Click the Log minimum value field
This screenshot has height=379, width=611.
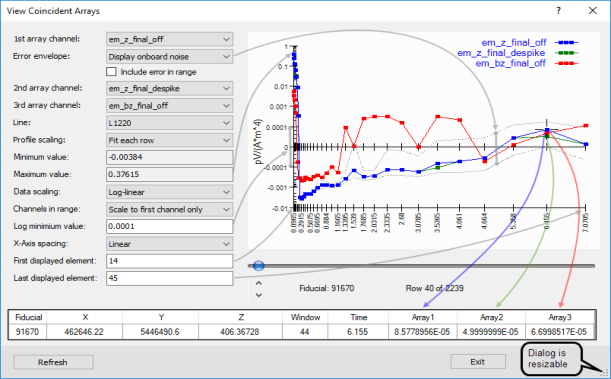coord(170,226)
